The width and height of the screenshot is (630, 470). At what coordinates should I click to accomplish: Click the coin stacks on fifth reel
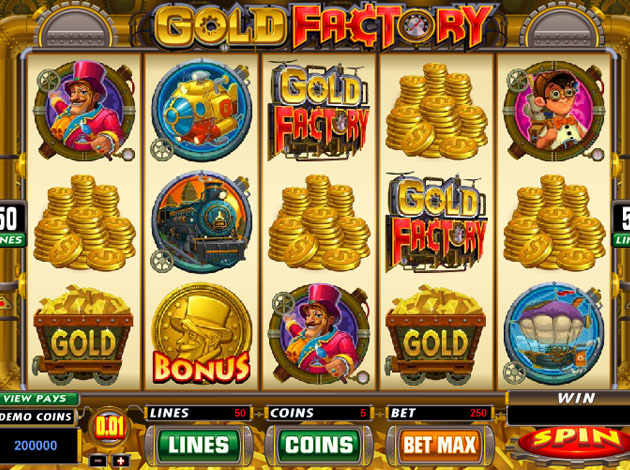tap(554, 223)
